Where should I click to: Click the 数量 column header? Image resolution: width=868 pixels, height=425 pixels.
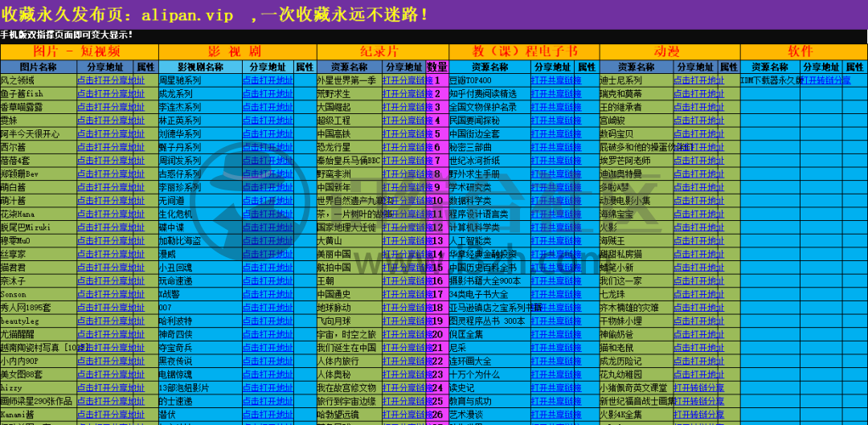tap(437, 67)
